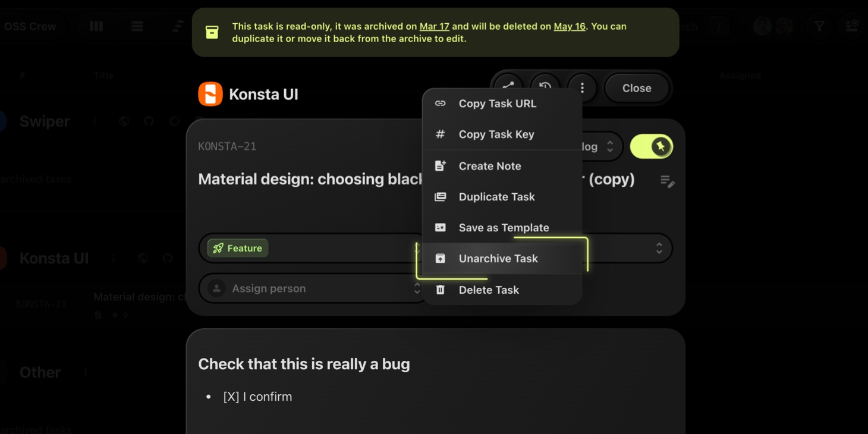Open the Feature task type dropdown
The height and width of the screenshot is (434, 868).
pos(309,248)
